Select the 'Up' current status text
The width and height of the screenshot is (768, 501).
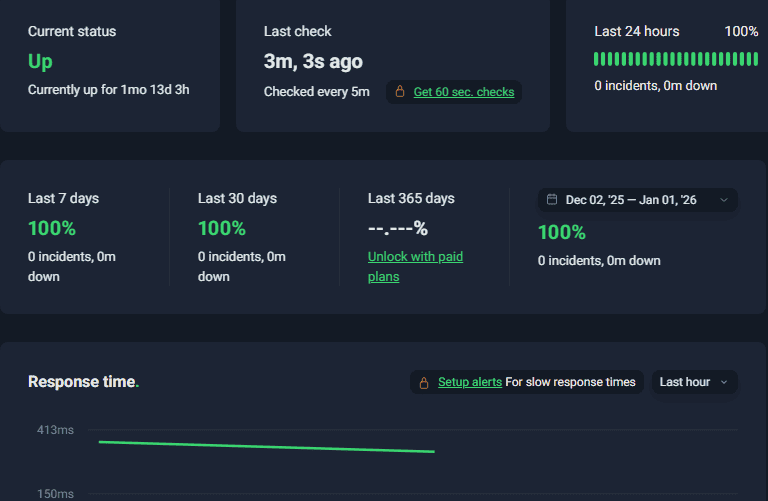40,62
